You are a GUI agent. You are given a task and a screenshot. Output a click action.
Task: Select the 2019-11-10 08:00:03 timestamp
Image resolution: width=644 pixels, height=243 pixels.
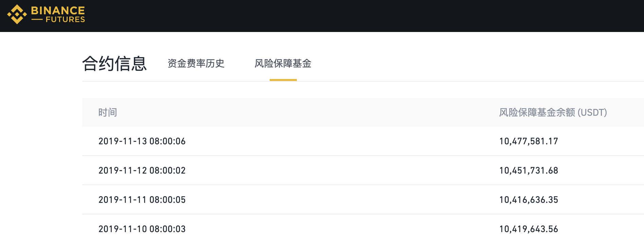142,229
